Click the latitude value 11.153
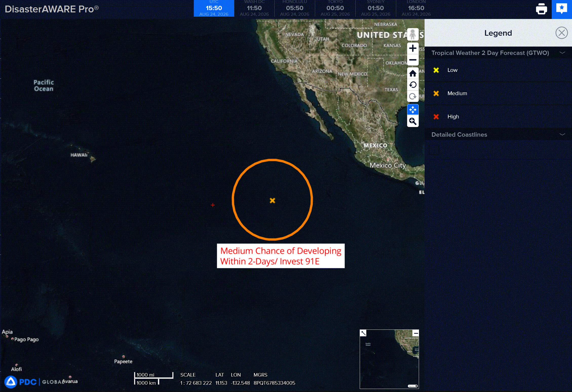572x392 pixels. (221, 383)
